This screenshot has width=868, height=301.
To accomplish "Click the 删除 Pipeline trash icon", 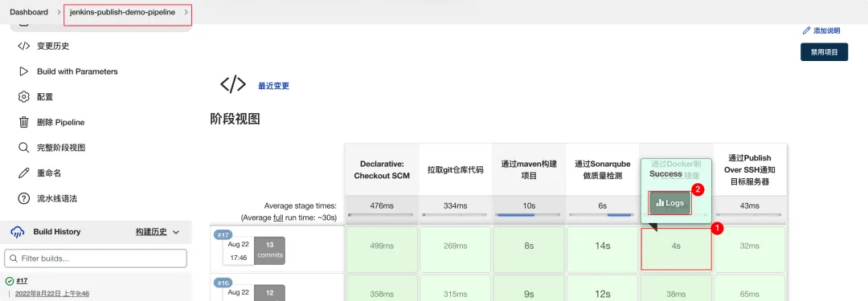I will (x=23, y=122).
